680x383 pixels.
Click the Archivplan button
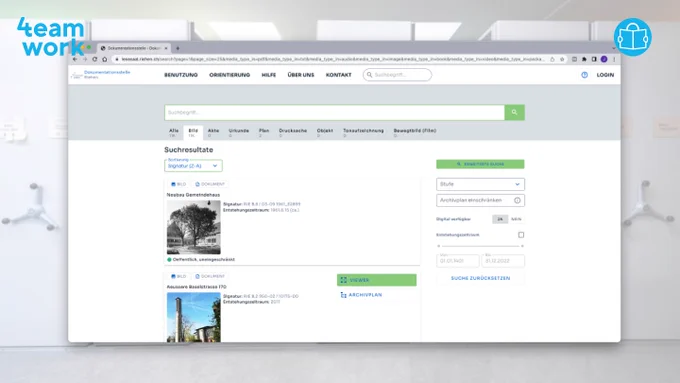point(361,295)
